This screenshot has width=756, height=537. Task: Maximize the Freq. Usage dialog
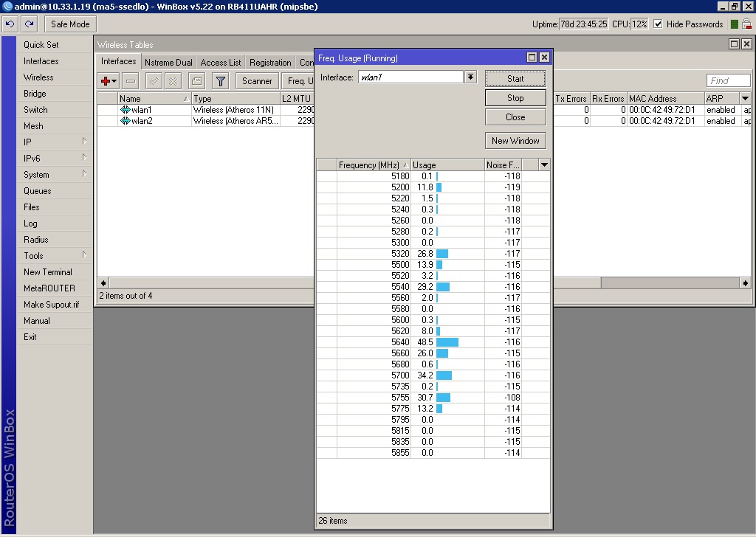click(532, 58)
